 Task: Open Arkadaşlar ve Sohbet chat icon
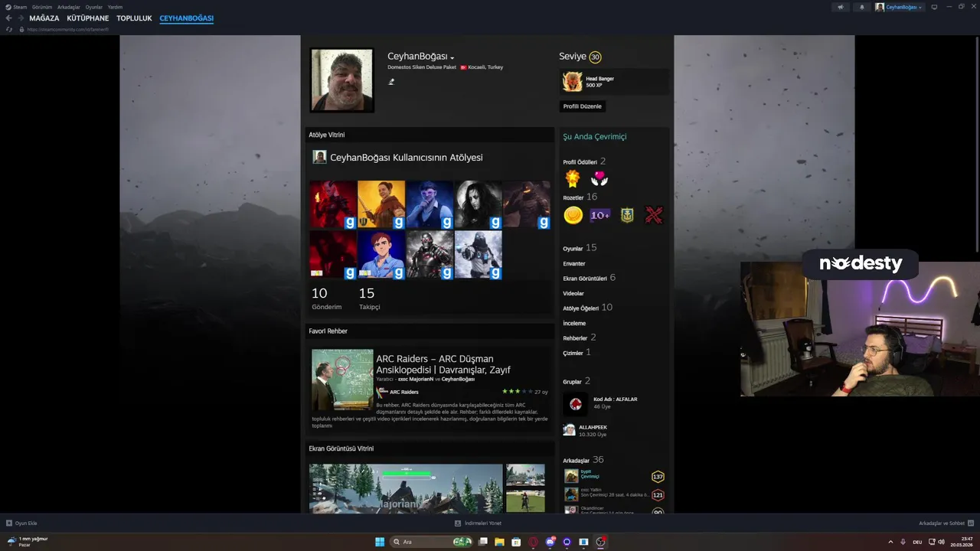point(971,523)
